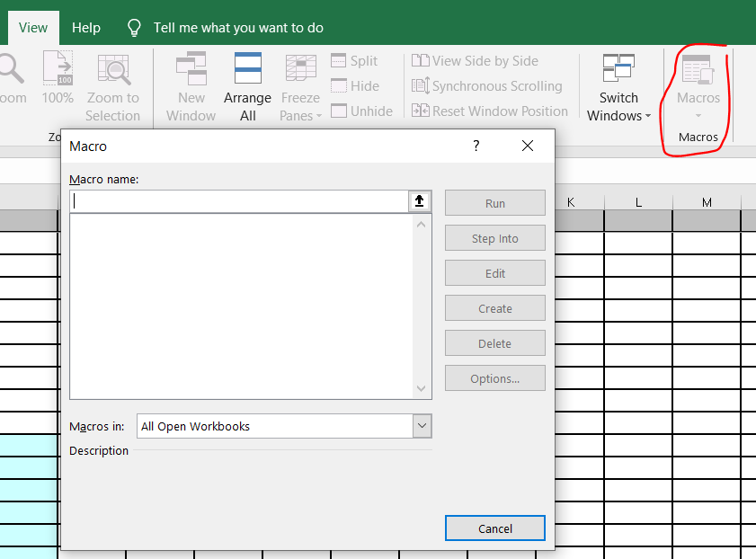Screen dimensions: 756x559
Task: Click the New Window icon
Action: [x=191, y=70]
